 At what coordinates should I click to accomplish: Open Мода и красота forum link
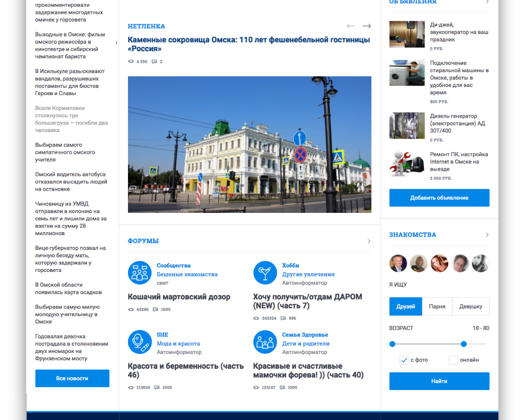tap(178, 344)
